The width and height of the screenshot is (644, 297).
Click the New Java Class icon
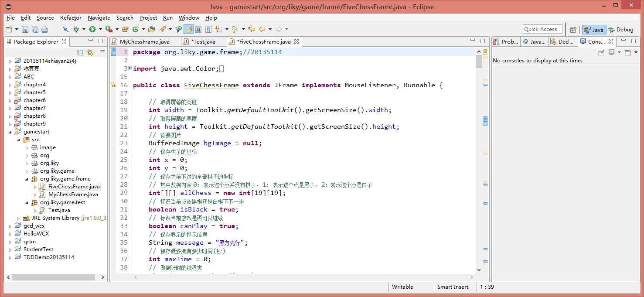point(136,29)
